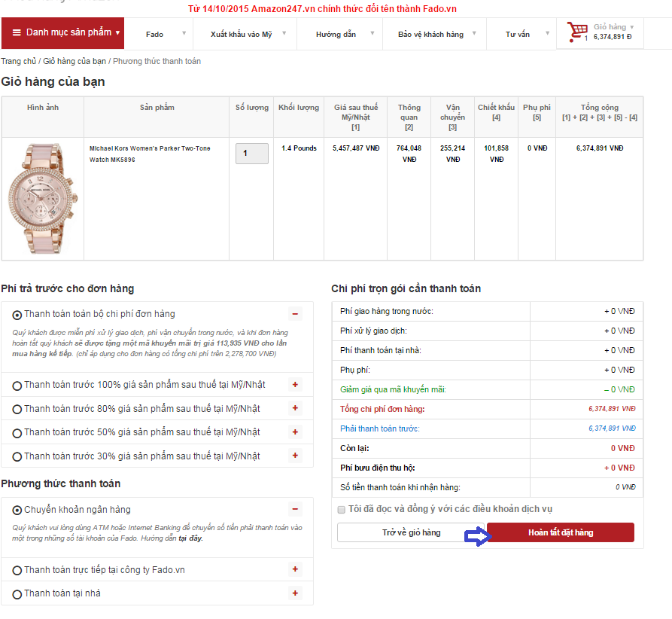Open the Michael Kors Parker watch product link
The image size is (672, 619).
click(150, 154)
